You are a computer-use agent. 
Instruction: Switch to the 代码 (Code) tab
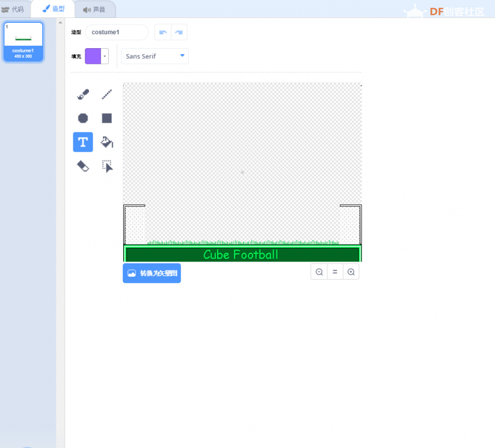click(13, 10)
